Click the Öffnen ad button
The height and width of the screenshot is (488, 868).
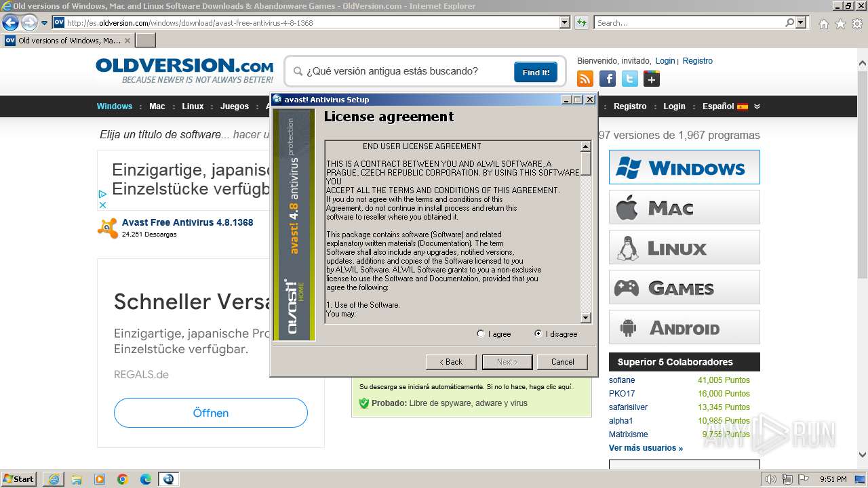[211, 413]
